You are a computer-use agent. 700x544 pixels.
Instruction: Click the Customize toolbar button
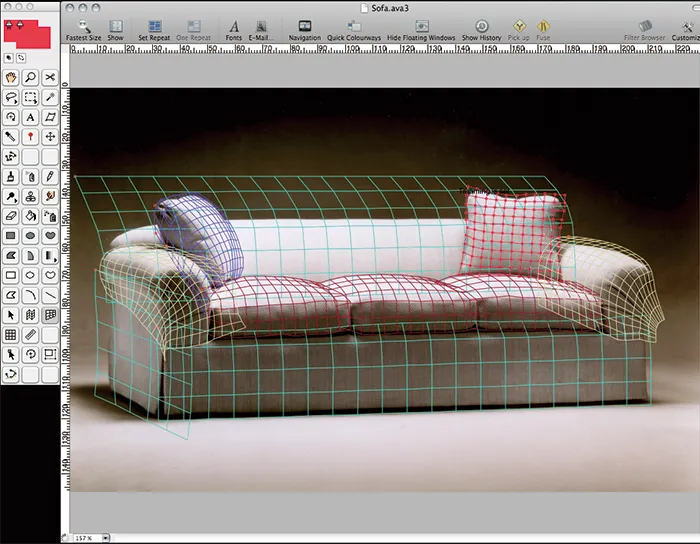[686, 31]
